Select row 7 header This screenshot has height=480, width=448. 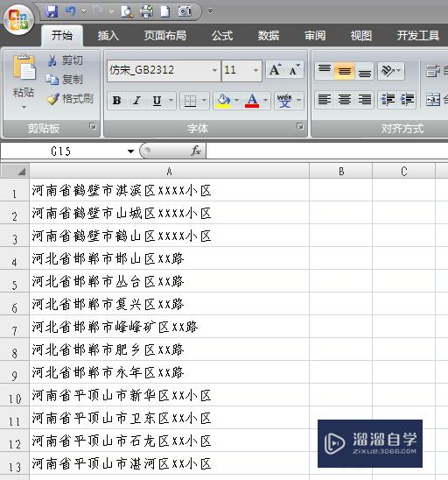14,327
